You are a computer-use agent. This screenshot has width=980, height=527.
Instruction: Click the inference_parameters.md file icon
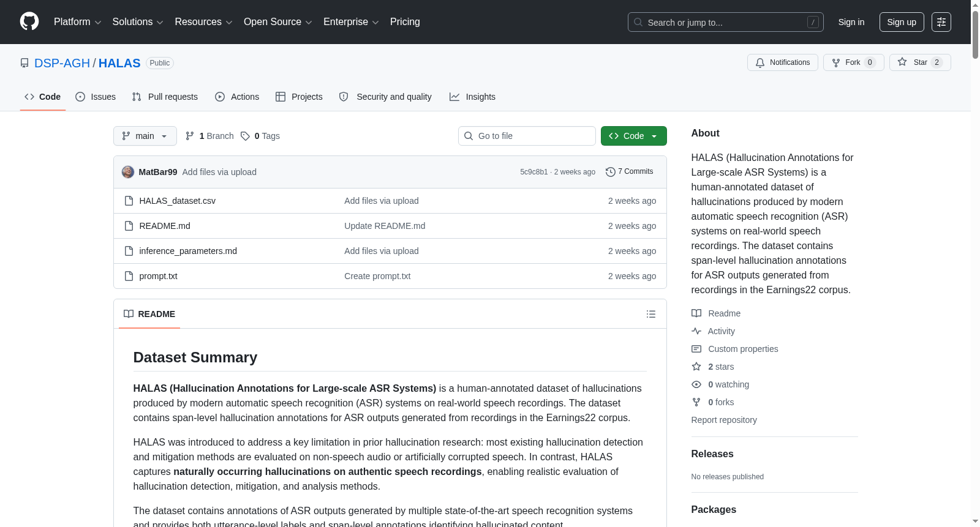tap(129, 251)
